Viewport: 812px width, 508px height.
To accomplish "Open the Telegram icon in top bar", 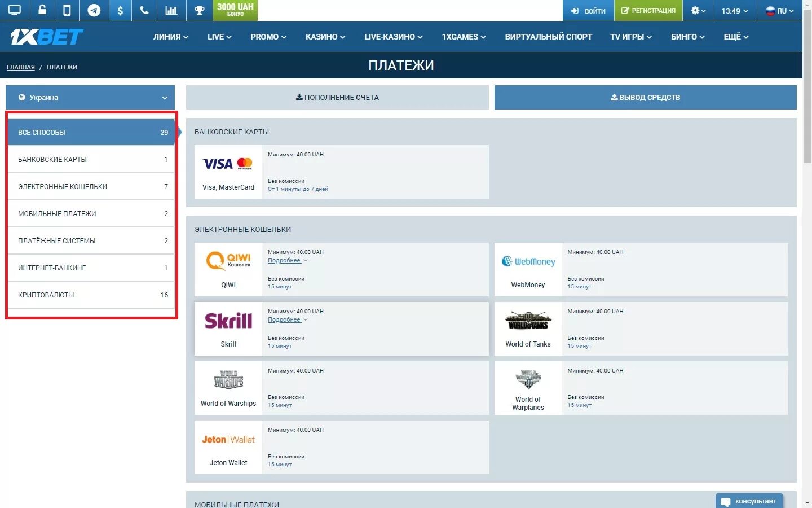I will tap(94, 10).
